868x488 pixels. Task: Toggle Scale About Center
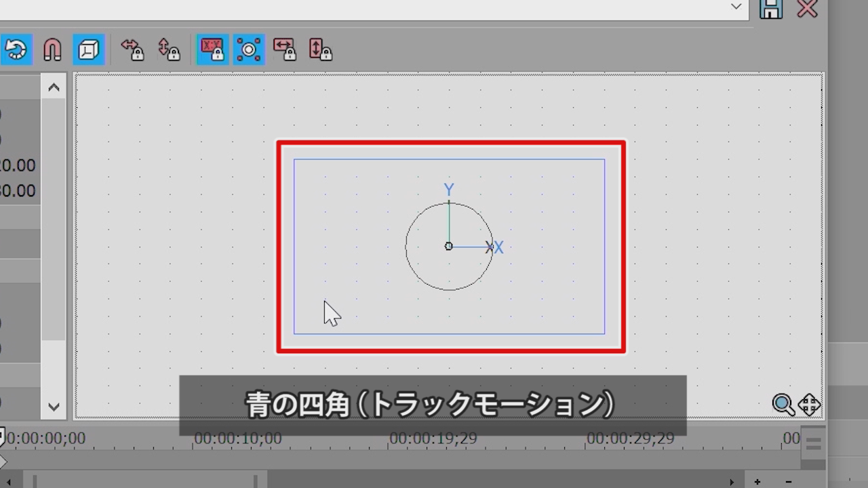(248, 49)
